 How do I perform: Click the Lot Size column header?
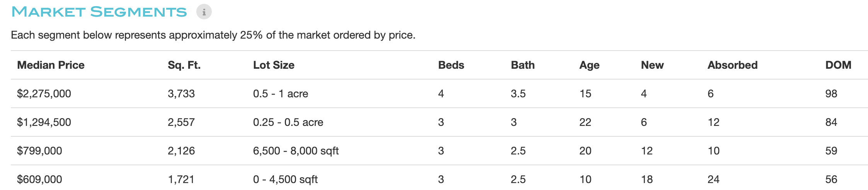pyautogui.click(x=274, y=65)
